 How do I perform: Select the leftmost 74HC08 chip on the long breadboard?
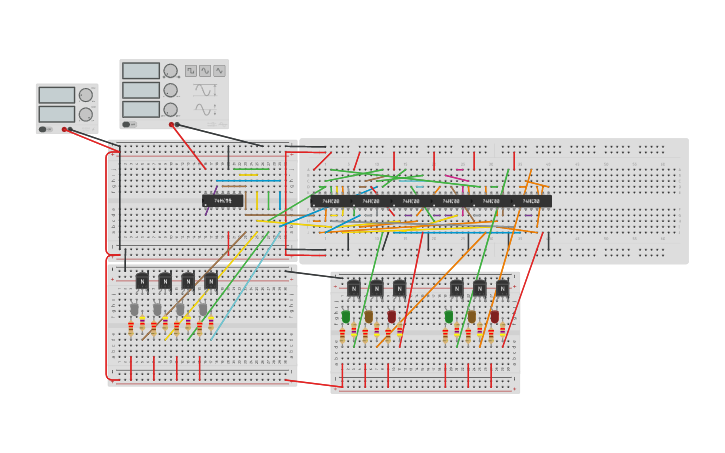330,201
